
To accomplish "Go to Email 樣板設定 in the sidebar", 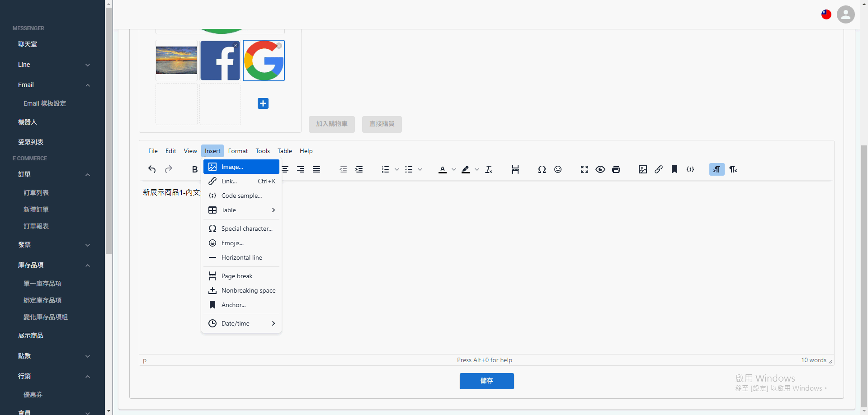I will [45, 103].
